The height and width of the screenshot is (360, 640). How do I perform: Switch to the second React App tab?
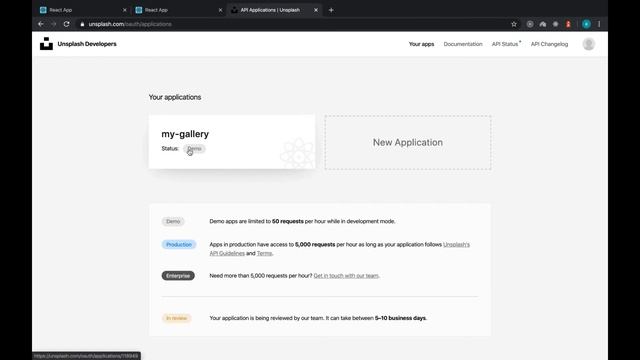(177, 10)
